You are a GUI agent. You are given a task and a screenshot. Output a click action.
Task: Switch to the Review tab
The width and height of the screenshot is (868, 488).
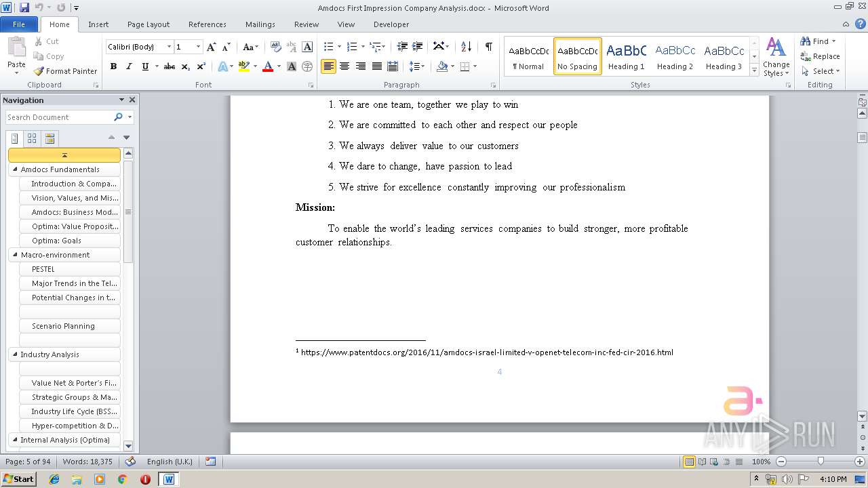307,24
